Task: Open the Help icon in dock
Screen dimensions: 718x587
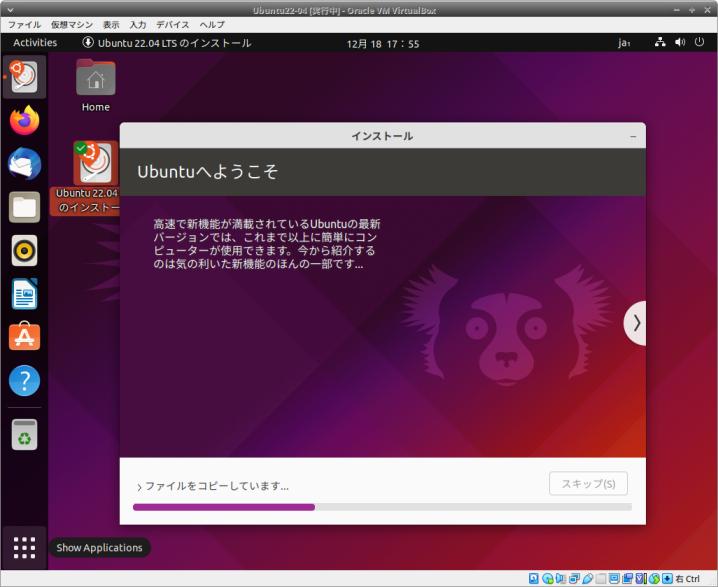Action: click(24, 380)
